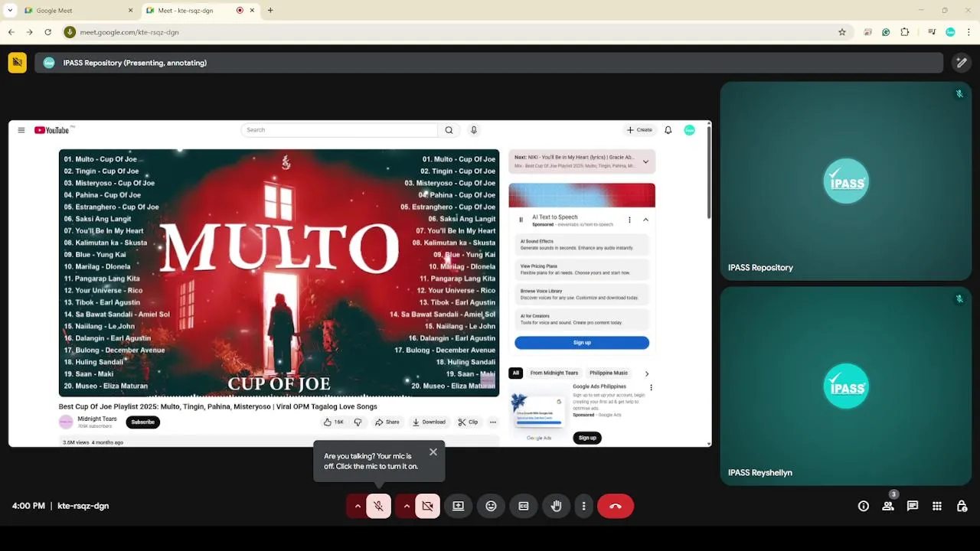Open the tab search dropdown arrow

coord(10,11)
